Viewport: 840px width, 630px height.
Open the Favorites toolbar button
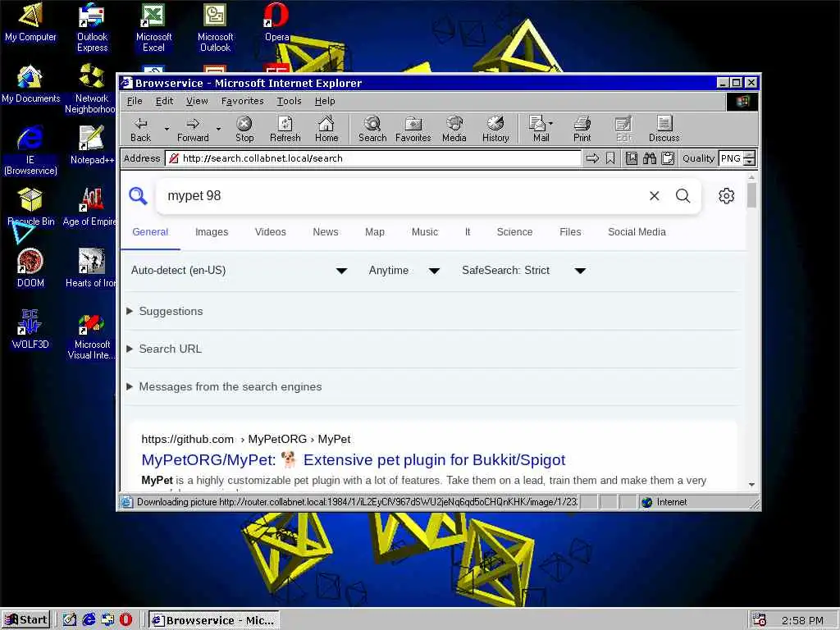413,129
